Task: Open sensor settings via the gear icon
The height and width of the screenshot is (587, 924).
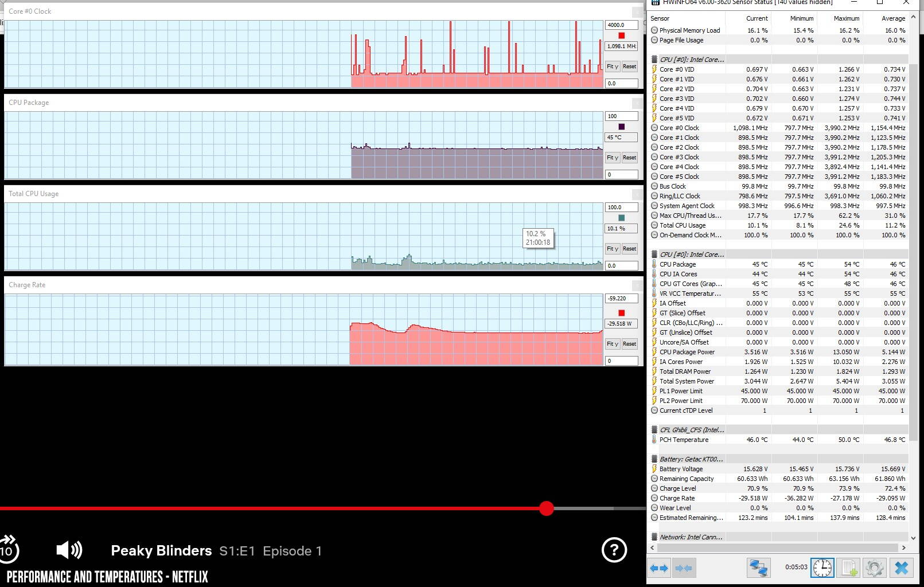Action: 875,568
